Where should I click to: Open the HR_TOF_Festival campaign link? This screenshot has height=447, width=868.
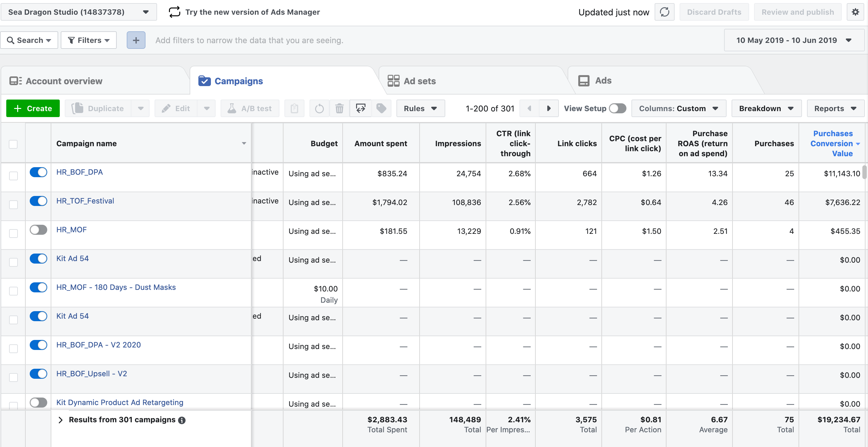pyautogui.click(x=85, y=201)
